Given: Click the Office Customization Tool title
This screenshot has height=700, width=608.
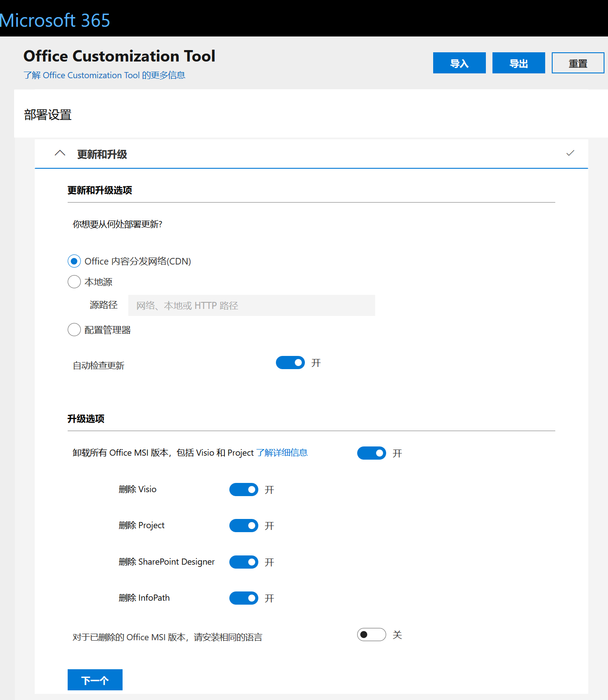Looking at the screenshot, I should [119, 56].
